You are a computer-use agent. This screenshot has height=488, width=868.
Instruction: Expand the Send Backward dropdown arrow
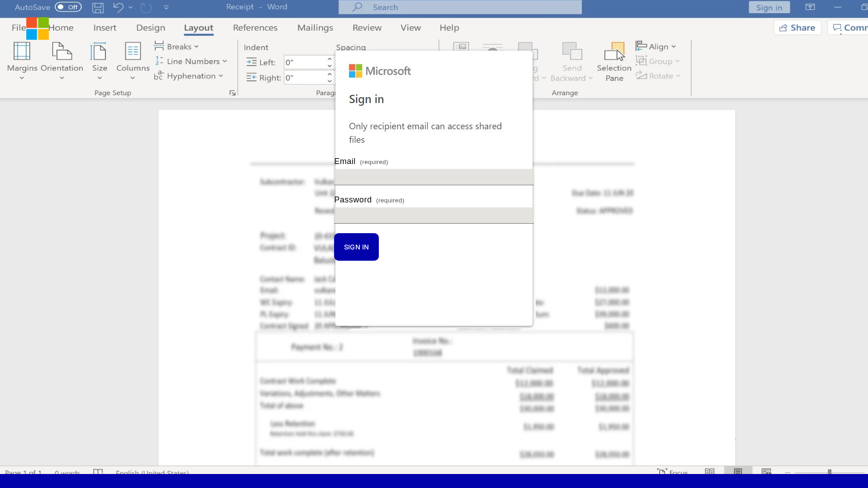tap(590, 78)
